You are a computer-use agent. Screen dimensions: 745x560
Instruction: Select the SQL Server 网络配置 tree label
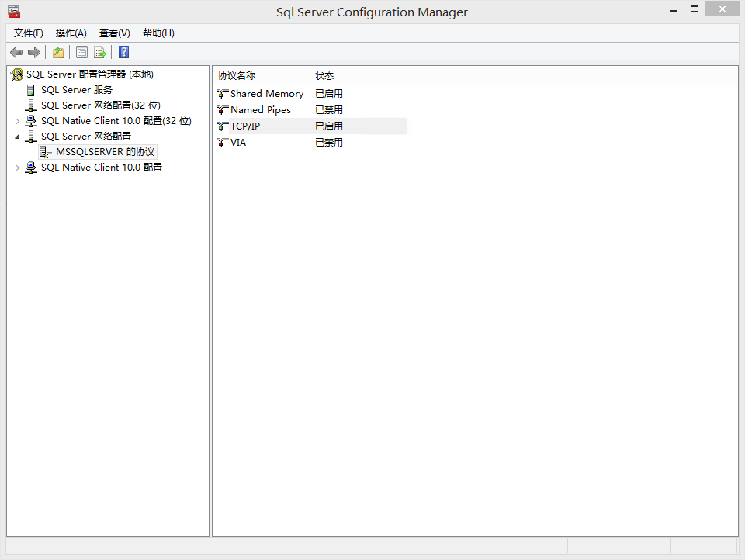(x=86, y=137)
